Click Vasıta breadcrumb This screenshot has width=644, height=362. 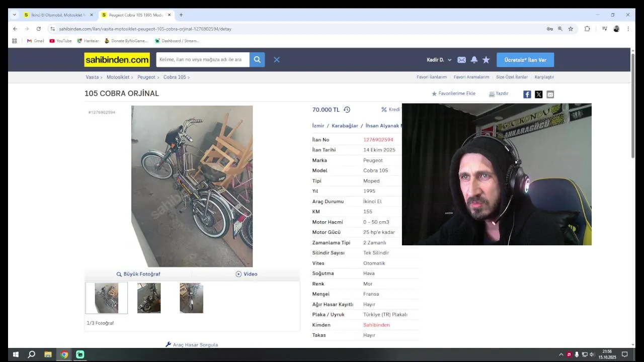[92, 77]
